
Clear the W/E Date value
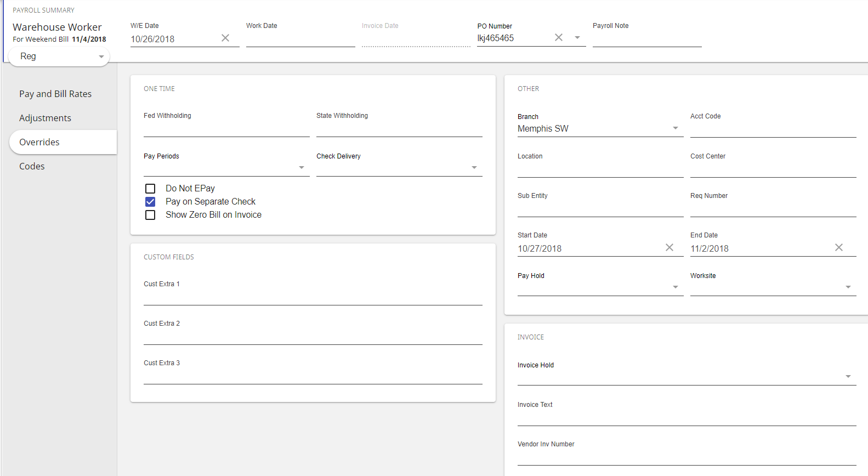click(x=225, y=38)
